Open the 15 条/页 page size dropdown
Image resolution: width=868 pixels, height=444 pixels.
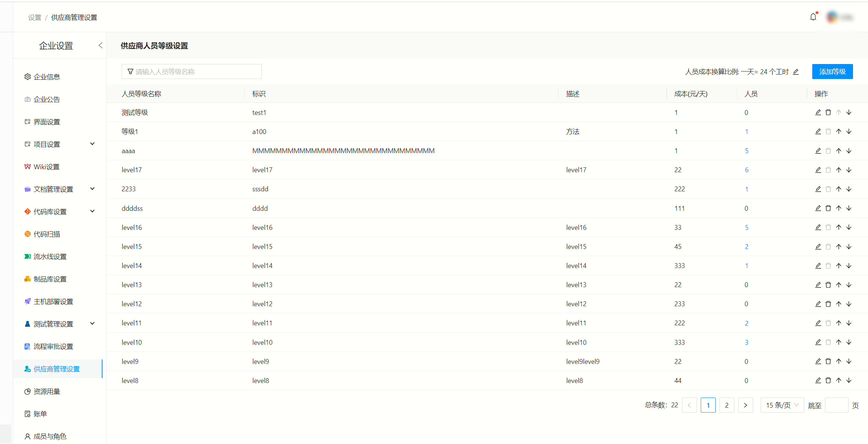pyautogui.click(x=782, y=405)
